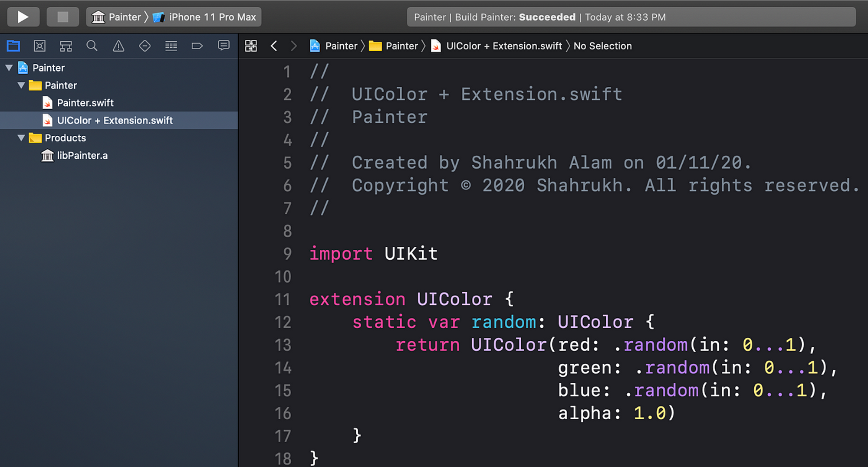This screenshot has width=868, height=467.
Task: Navigate back with the left chevron arrow
Action: [274, 46]
